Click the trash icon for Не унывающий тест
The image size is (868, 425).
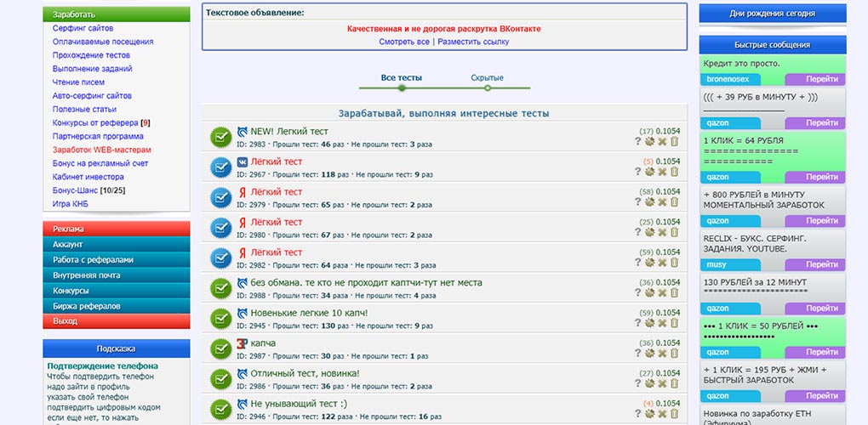[674, 413]
